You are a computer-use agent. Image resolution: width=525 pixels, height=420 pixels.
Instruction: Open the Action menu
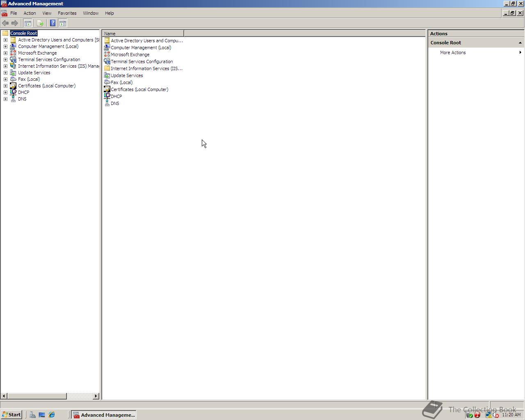(30, 13)
